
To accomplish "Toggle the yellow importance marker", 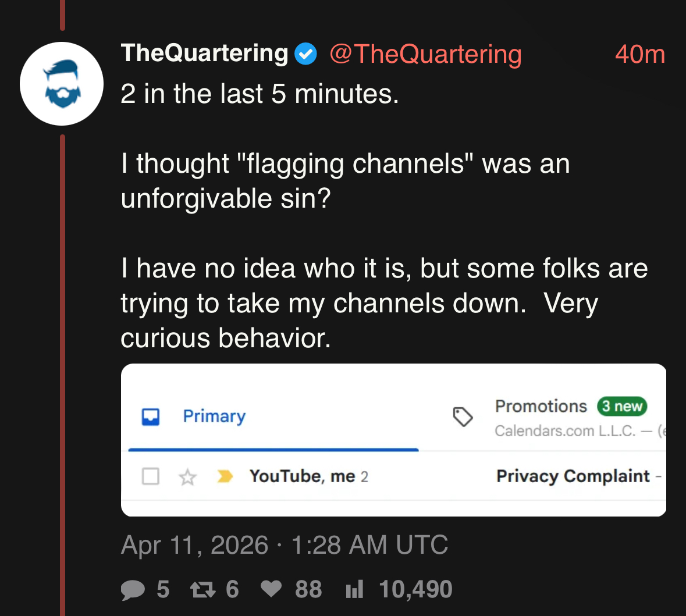I will pos(225,476).
